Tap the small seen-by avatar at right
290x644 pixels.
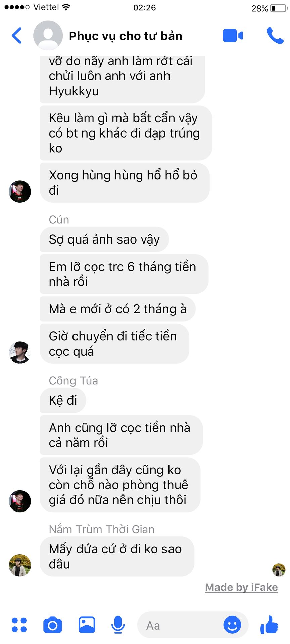pyautogui.click(x=279, y=570)
